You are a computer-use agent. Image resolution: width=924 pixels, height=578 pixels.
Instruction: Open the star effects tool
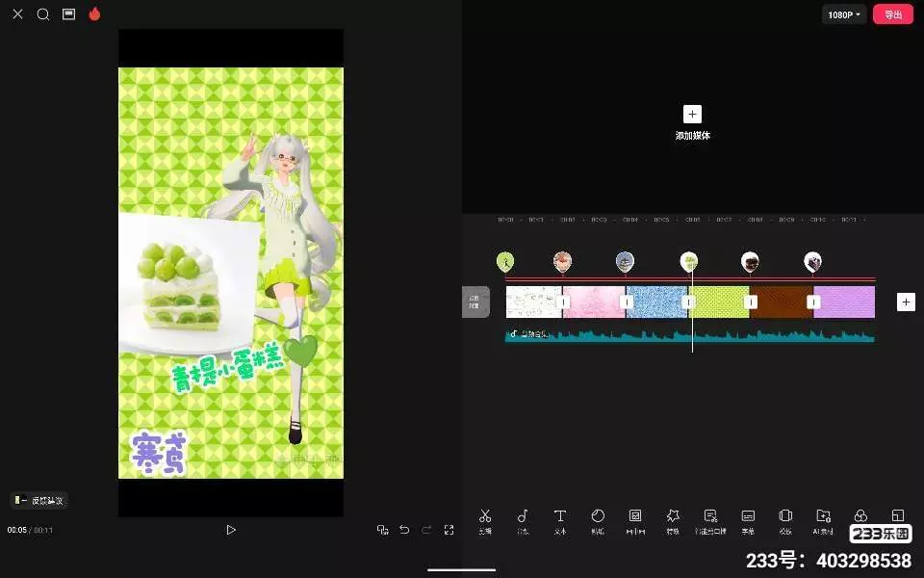(673, 522)
